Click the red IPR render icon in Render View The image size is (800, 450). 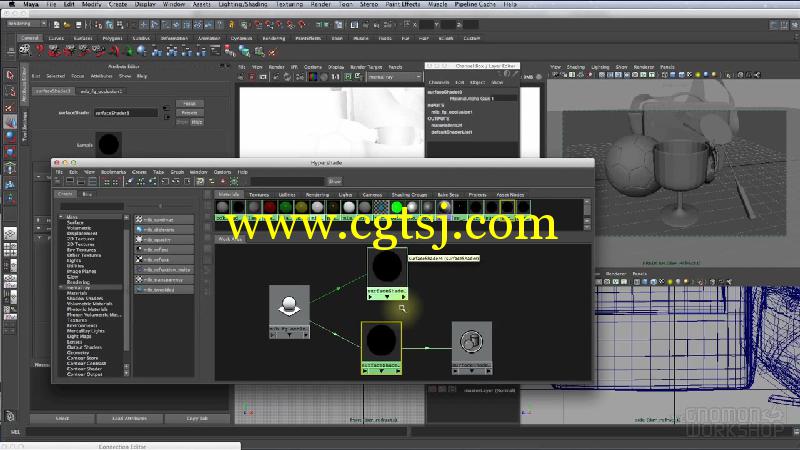click(x=252, y=77)
